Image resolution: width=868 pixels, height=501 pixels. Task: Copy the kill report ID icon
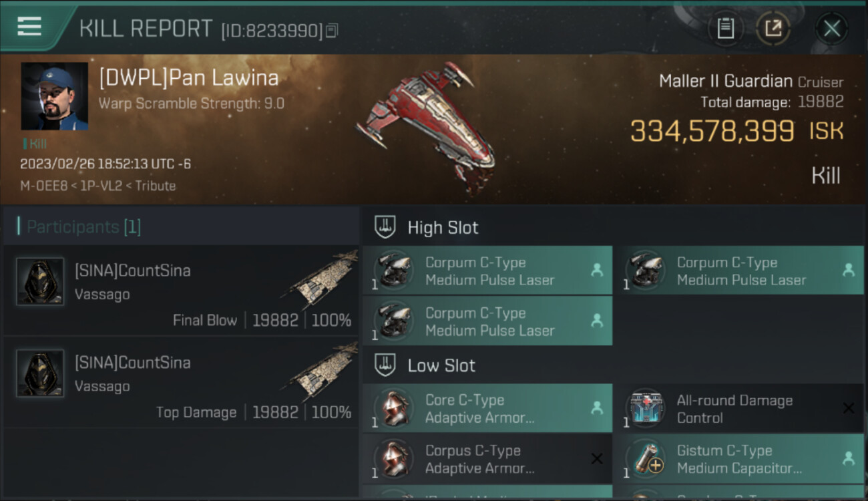tap(332, 30)
